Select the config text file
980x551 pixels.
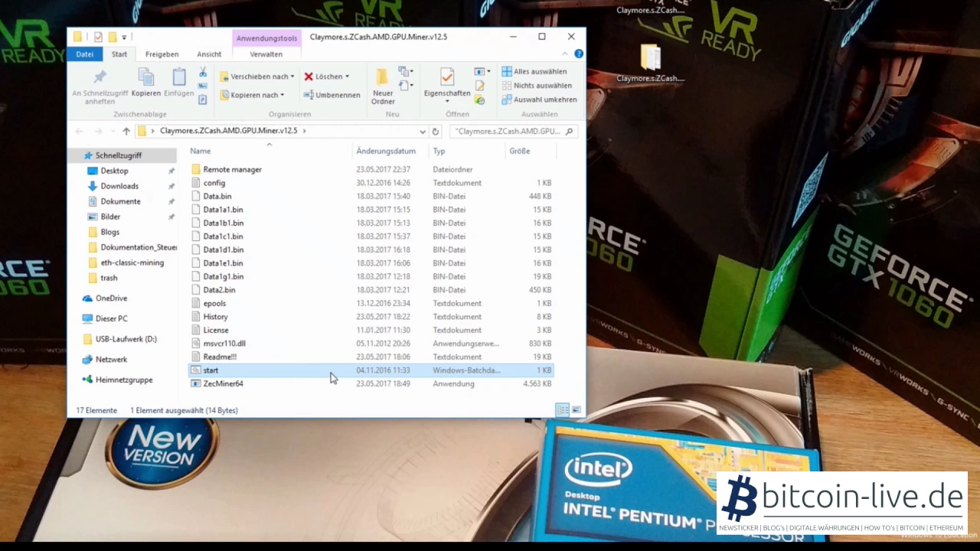[371, 183]
